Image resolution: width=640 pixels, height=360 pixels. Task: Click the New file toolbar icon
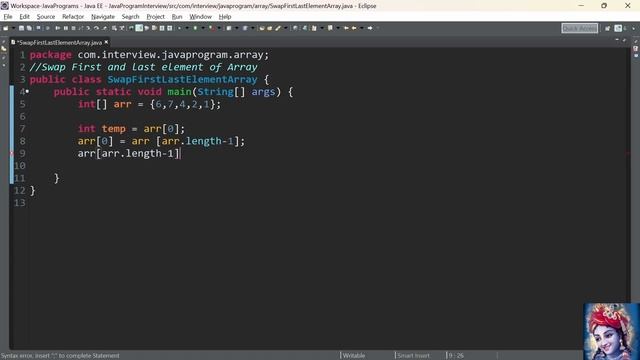point(6,28)
